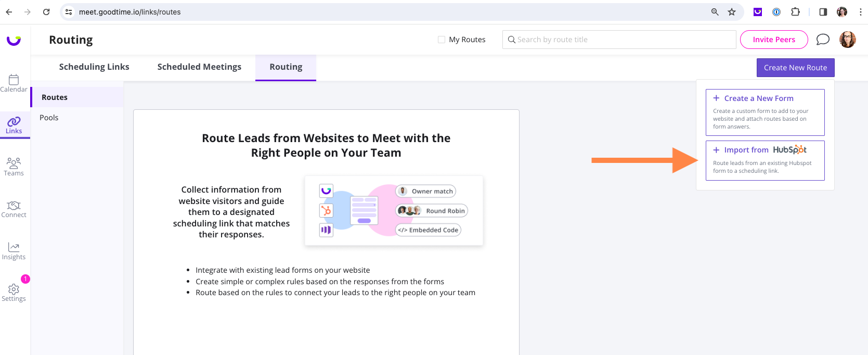The width and height of the screenshot is (868, 355).
Task: Click 'Route Leads from Websites' headline
Action: (x=326, y=145)
